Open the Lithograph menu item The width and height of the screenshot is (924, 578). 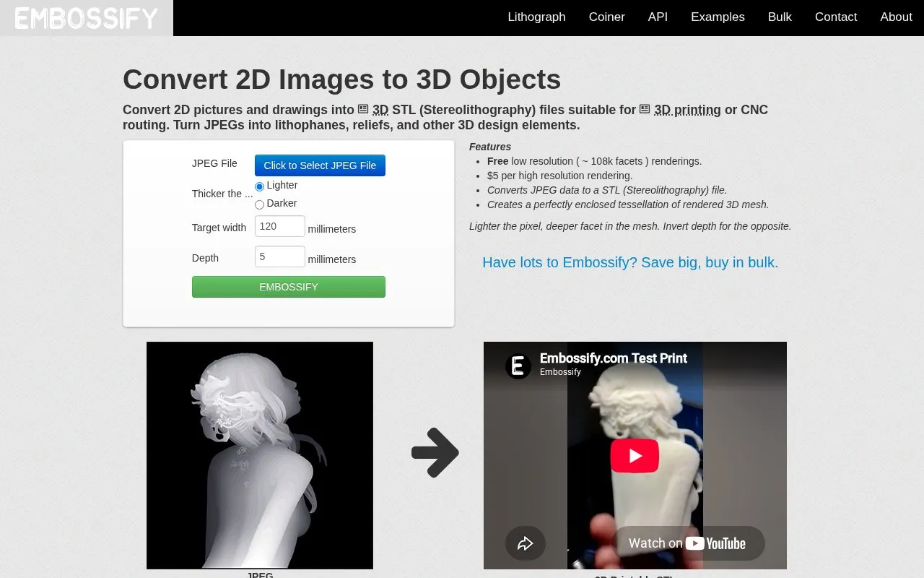(x=536, y=17)
